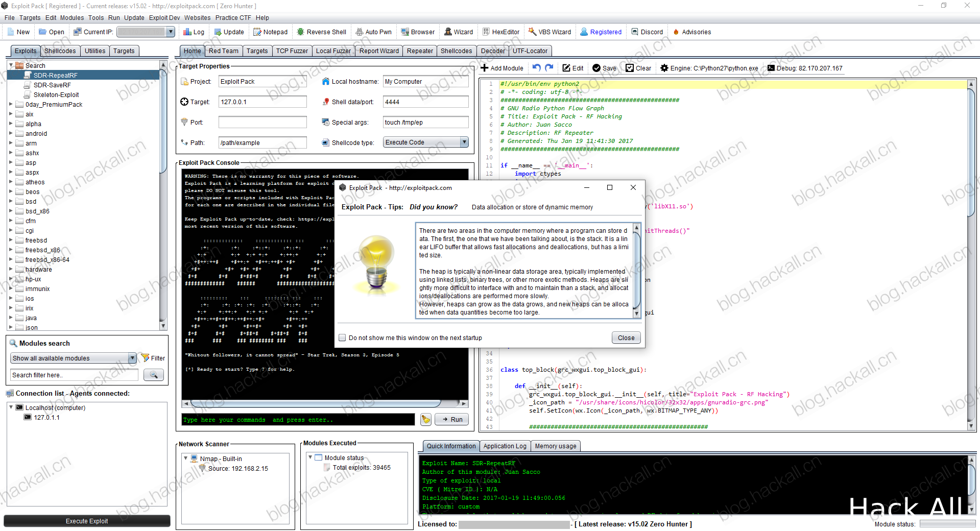
Task: Click the Target address input field
Action: pyautogui.click(x=262, y=102)
